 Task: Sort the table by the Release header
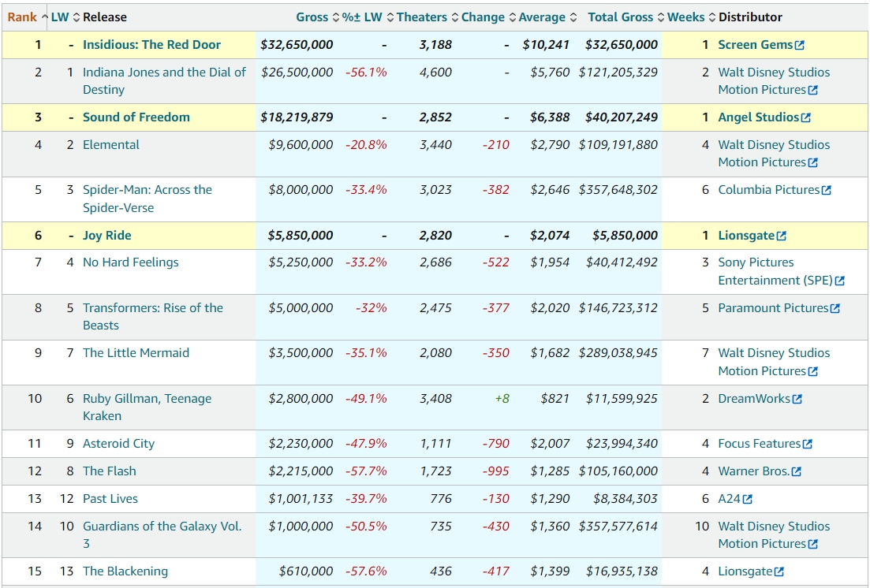tap(105, 17)
